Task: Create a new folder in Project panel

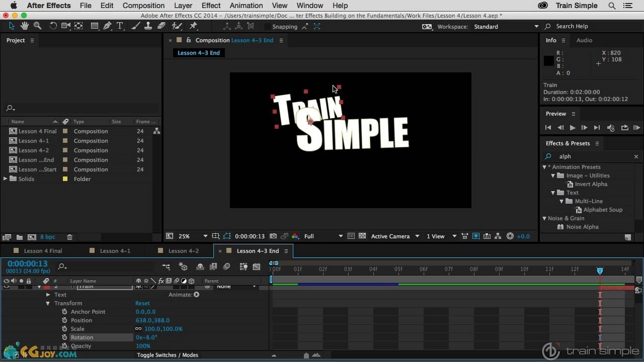Action: point(19,237)
